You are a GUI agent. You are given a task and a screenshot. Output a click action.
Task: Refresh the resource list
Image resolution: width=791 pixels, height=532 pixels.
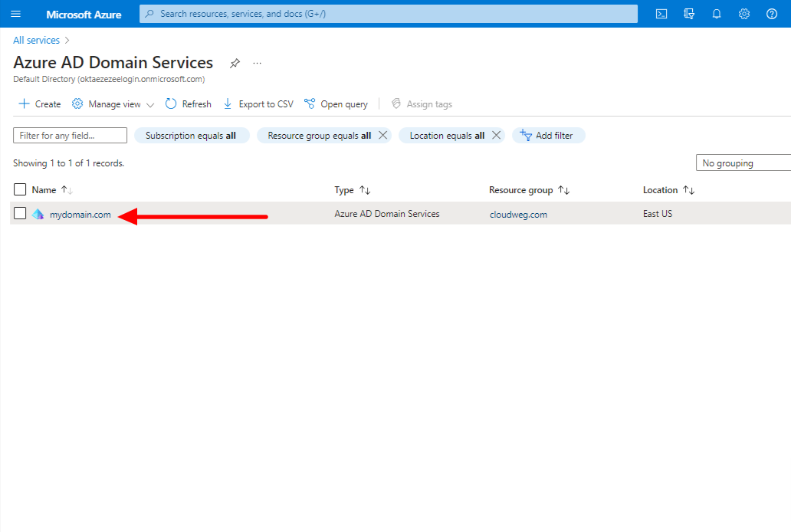click(188, 104)
